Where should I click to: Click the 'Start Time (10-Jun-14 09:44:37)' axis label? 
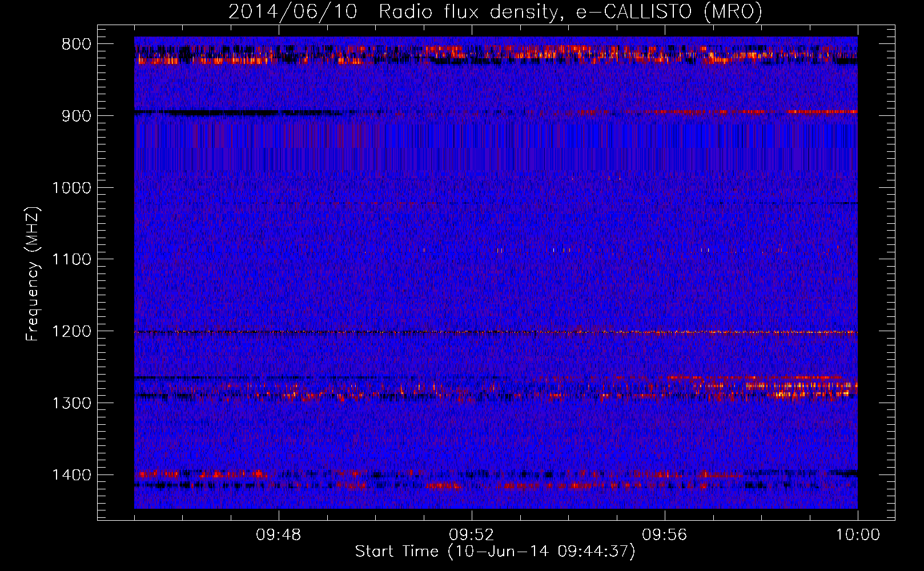[495, 552]
